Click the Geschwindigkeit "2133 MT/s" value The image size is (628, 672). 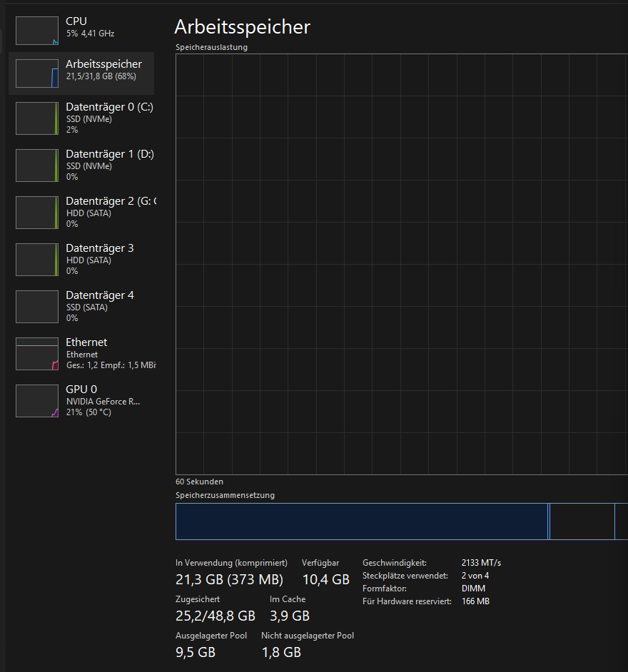click(482, 563)
